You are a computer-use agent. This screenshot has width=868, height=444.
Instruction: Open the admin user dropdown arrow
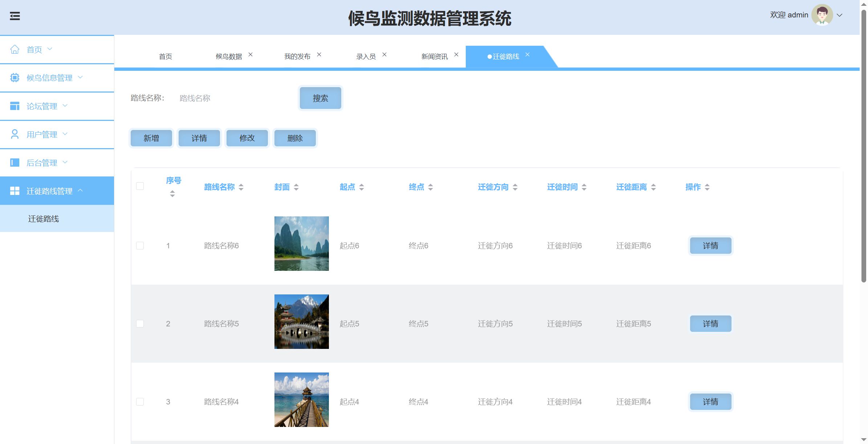[x=839, y=15]
